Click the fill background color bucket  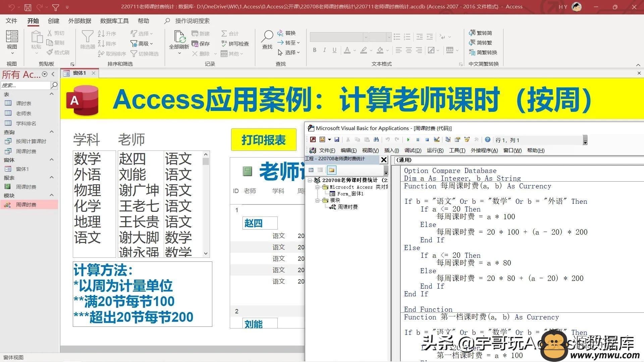coord(380,50)
